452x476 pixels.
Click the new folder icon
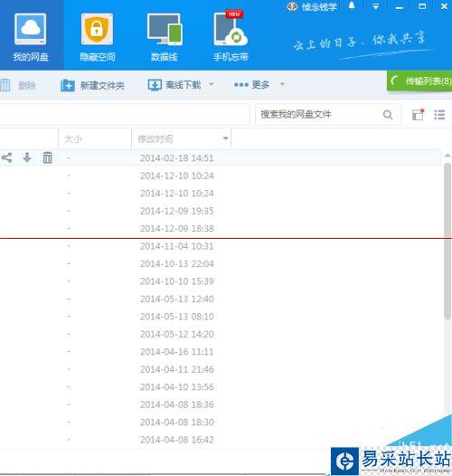(x=67, y=85)
